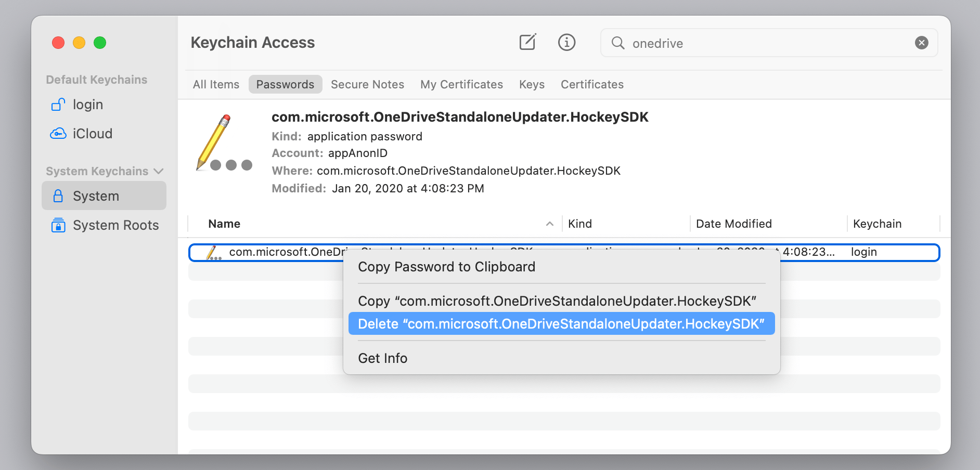Click the Default Keychains section header
980x470 pixels.
(x=97, y=80)
